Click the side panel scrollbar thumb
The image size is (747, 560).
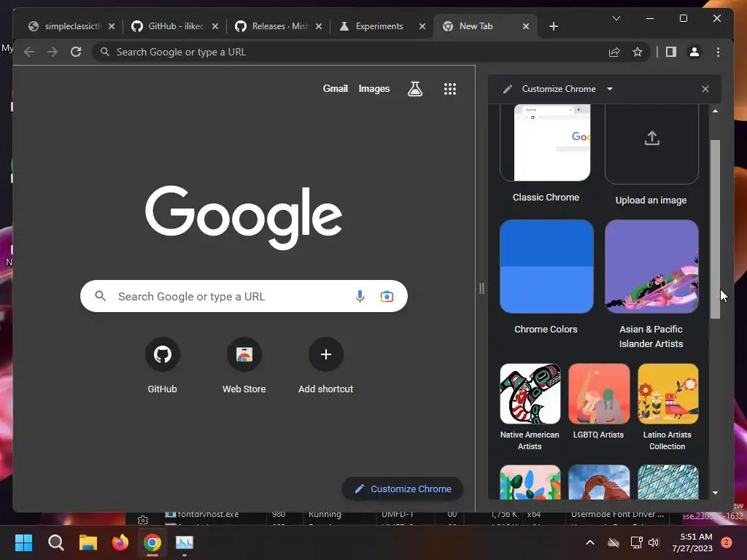tap(715, 229)
